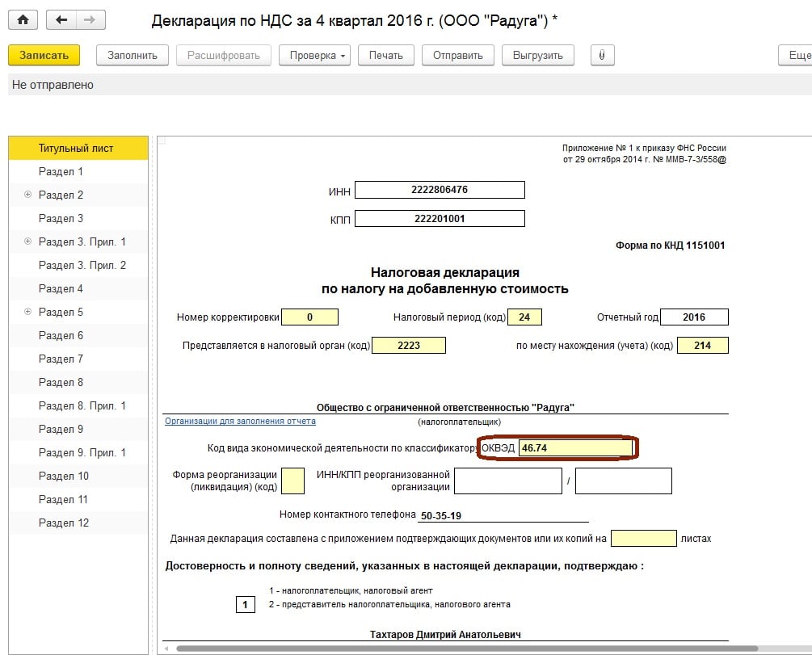Open Раздел 12 in the sidebar
This screenshot has height=655, width=812.
[x=64, y=523]
